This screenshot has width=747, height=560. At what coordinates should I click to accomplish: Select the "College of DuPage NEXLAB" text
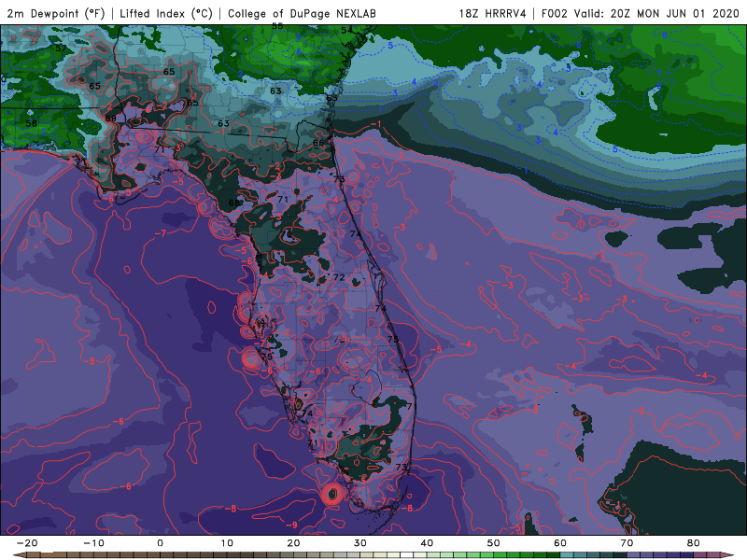tap(302, 13)
